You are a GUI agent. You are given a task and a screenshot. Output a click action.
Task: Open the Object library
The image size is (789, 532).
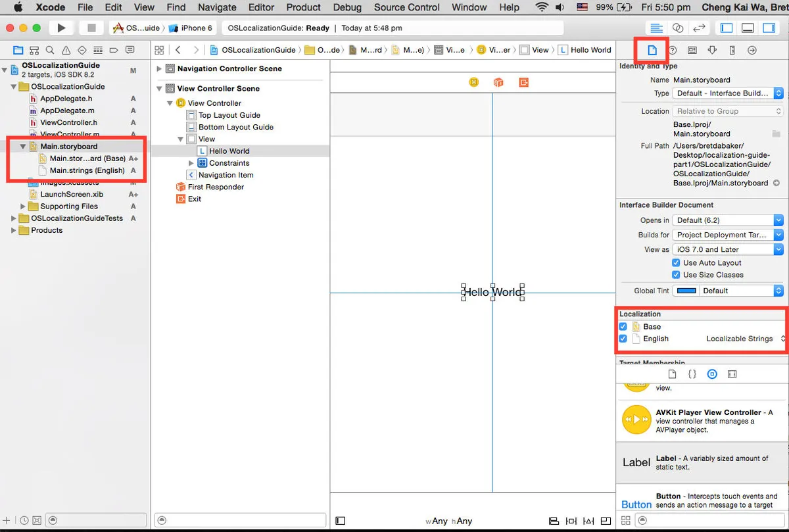(x=712, y=374)
